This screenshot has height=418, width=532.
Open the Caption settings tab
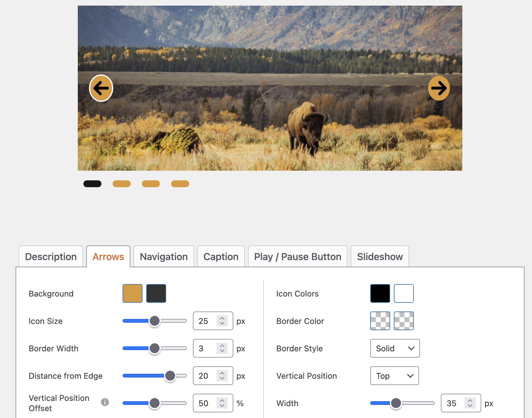click(x=221, y=257)
